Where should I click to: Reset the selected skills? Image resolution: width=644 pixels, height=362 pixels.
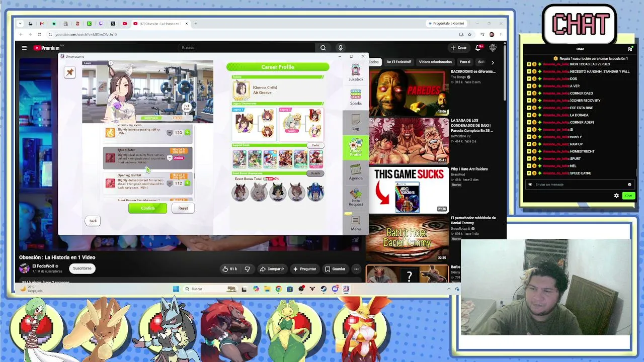click(x=183, y=208)
